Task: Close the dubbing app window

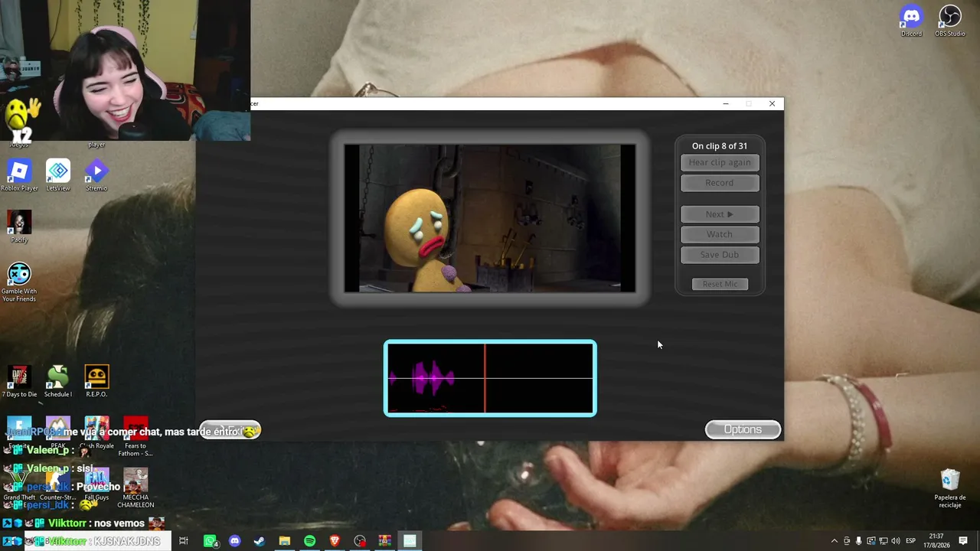Action: [x=772, y=104]
